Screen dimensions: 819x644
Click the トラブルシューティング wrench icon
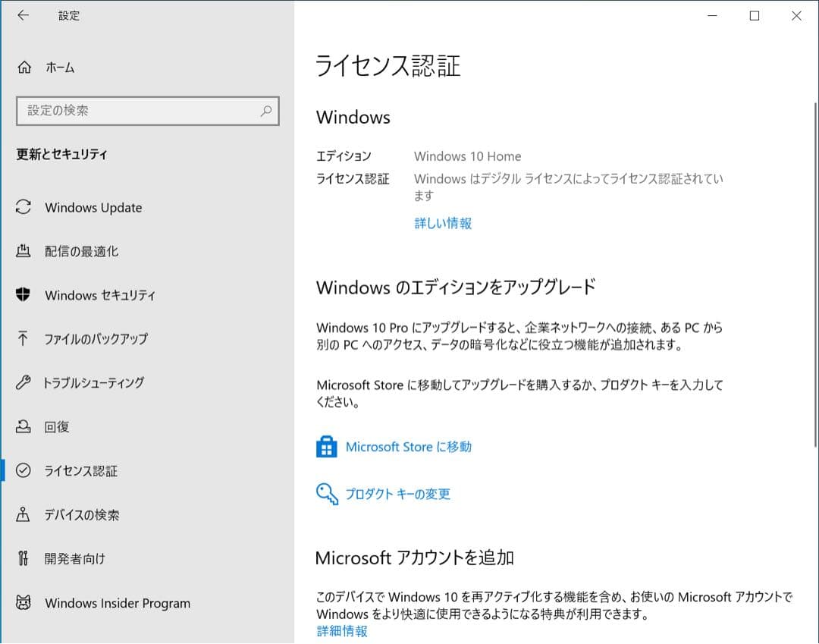[x=24, y=382]
